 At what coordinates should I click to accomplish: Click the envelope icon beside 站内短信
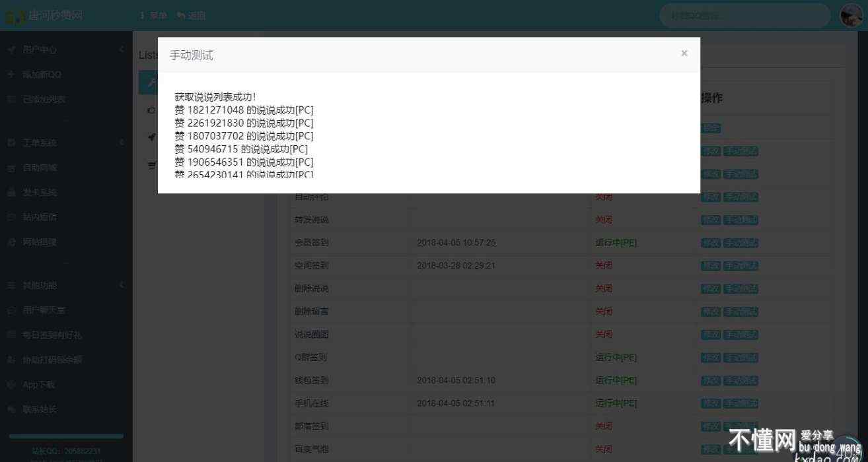click(11, 217)
